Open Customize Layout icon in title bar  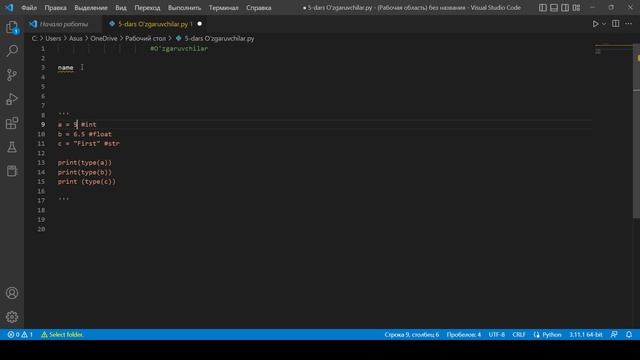[x=576, y=8]
